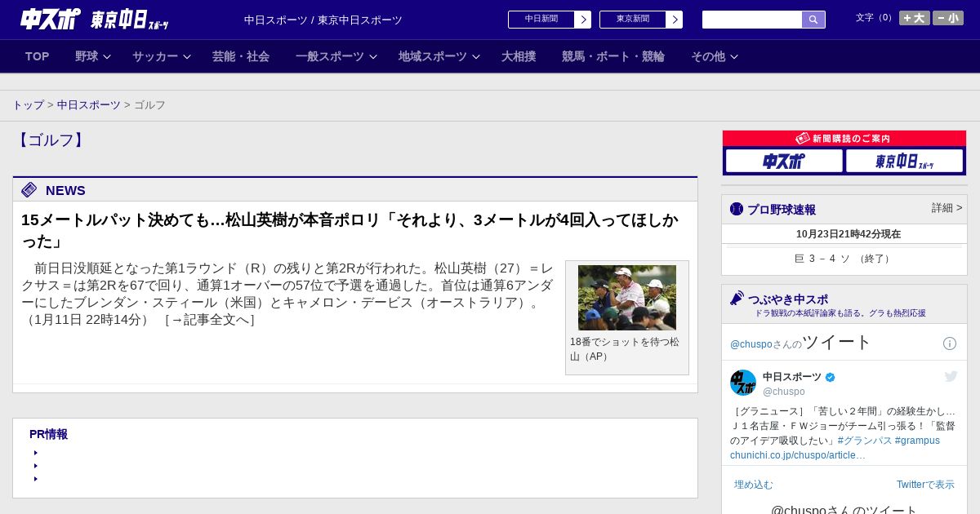Click the 東京中日スポーツ logo in the header
The height and width of the screenshot is (514, 980).
point(130,20)
